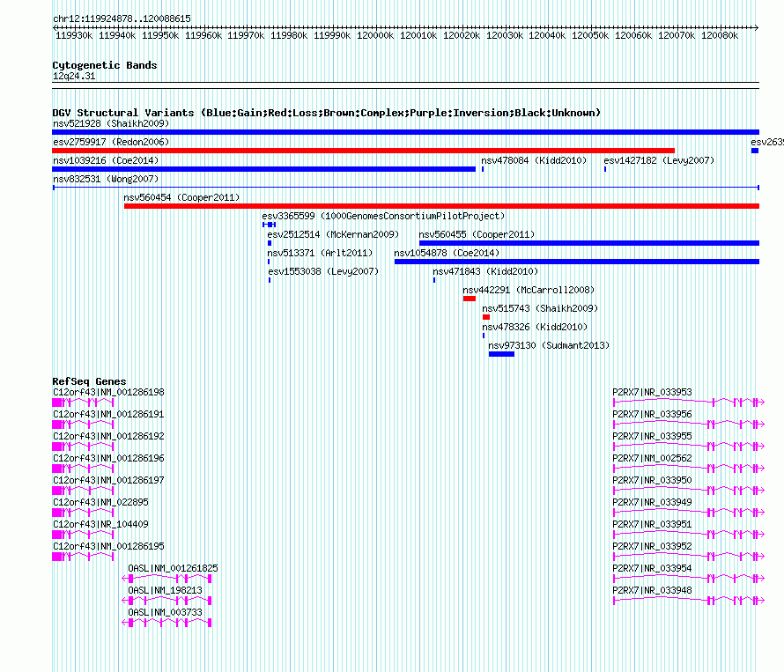
Task: Click the 120000k ruler tick label
Action: click(x=375, y=36)
